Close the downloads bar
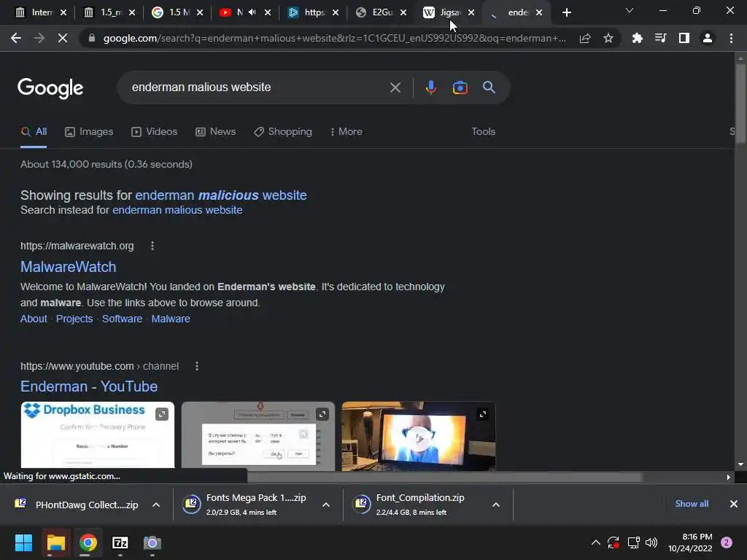 click(x=734, y=504)
